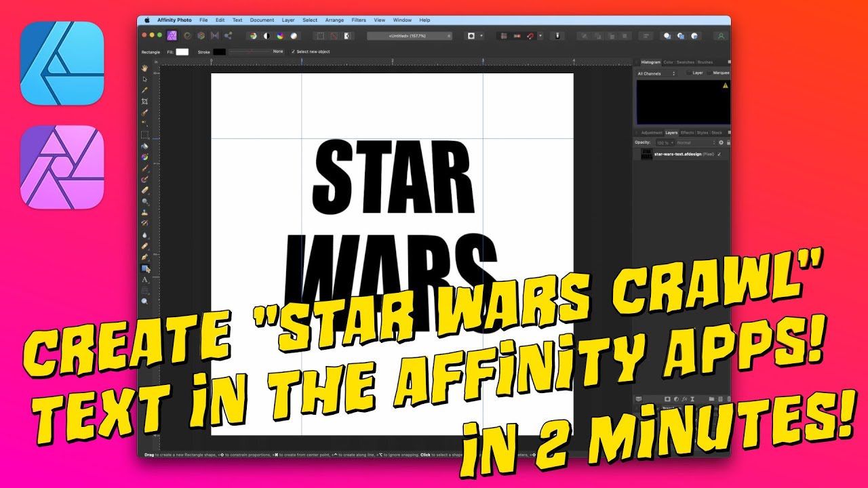Select the Colour Picker eyedropper tool

pos(144,90)
